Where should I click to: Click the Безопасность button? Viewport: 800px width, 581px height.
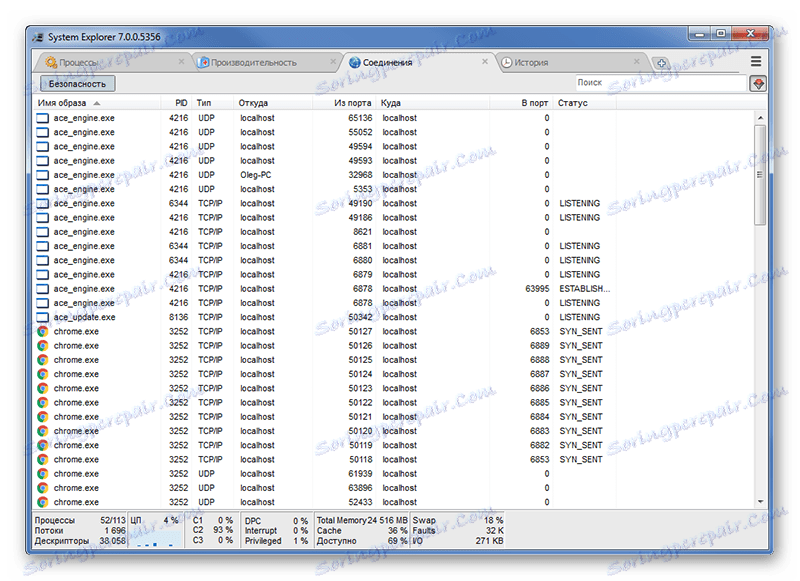(77, 84)
